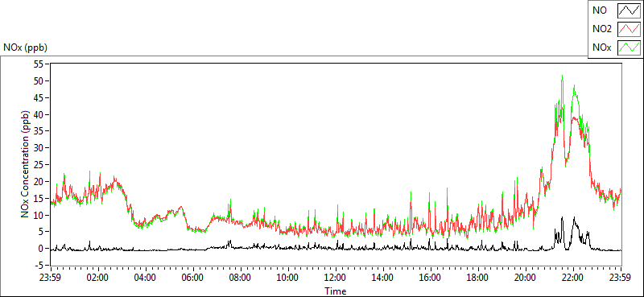Select the NO2 legend label
644x297 pixels.
coord(602,29)
